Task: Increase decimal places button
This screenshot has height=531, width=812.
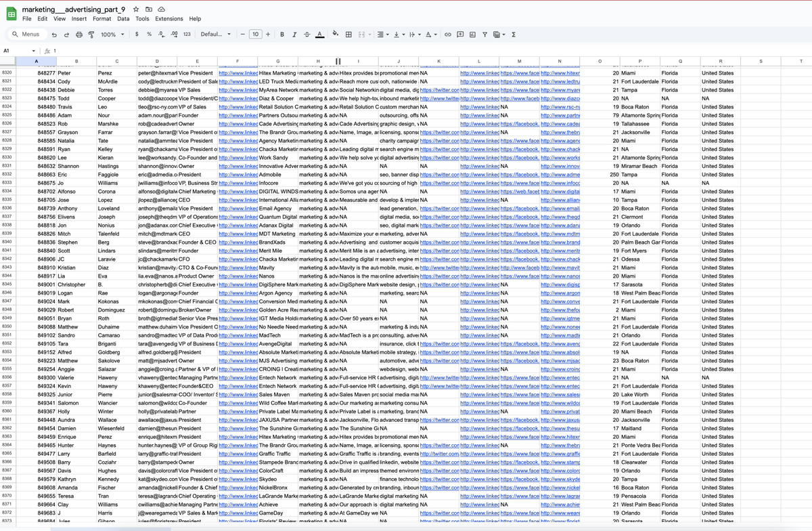Action: (174, 34)
